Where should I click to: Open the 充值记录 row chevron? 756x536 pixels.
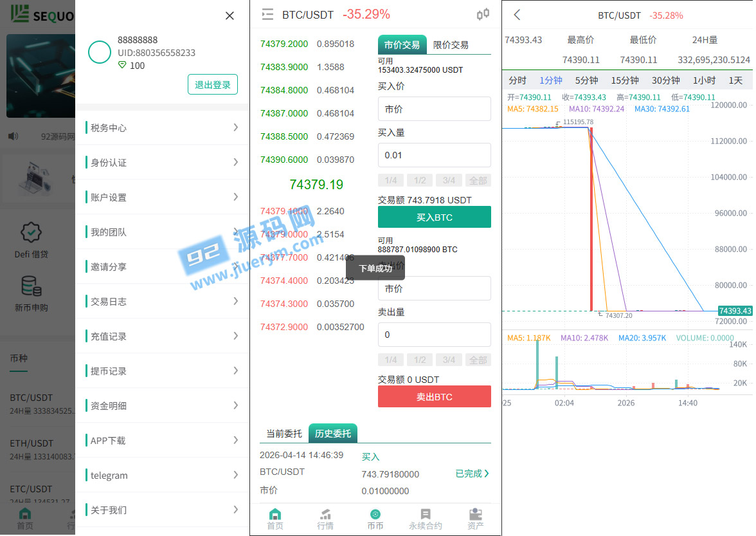pyautogui.click(x=236, y=336)
